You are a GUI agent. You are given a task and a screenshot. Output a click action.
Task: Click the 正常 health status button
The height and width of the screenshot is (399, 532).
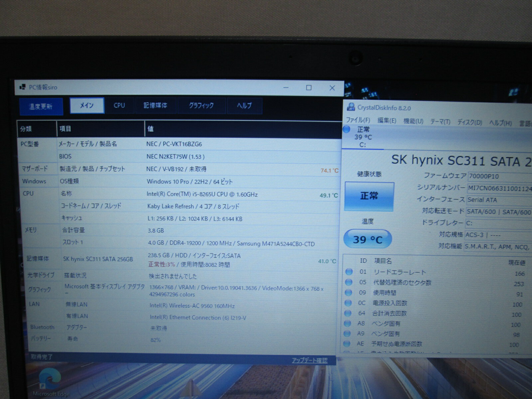point(369,196)
